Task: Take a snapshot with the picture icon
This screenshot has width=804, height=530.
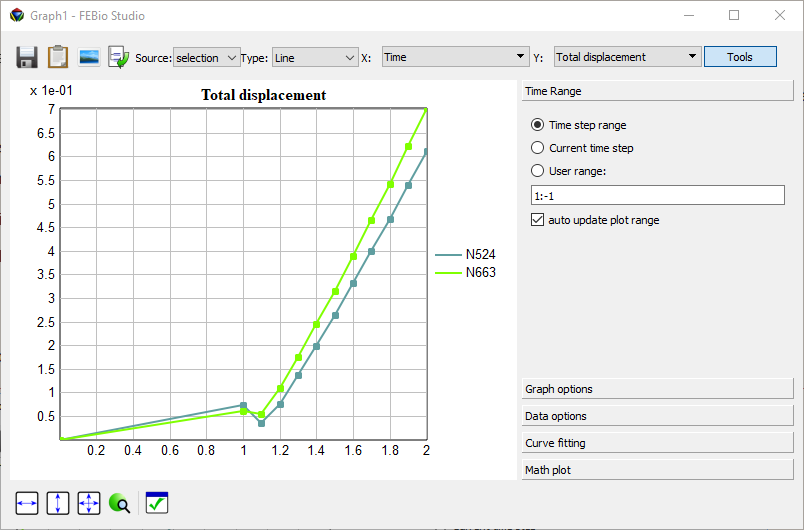Action: point(89,57)
